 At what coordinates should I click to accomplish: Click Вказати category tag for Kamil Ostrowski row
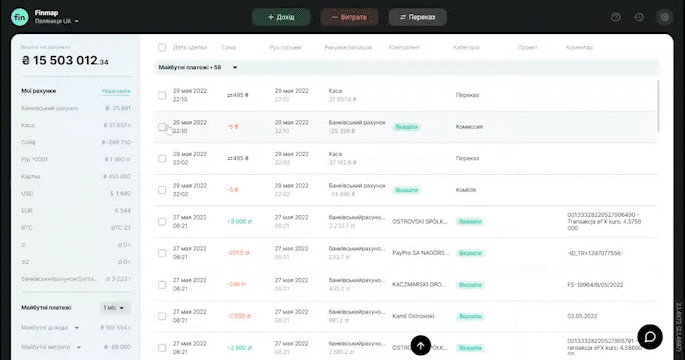point(470,316)
